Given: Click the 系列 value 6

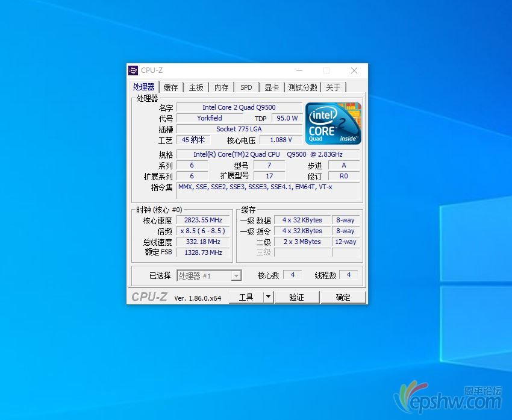Looking at the screenshot, I should (x=192, y=165).
